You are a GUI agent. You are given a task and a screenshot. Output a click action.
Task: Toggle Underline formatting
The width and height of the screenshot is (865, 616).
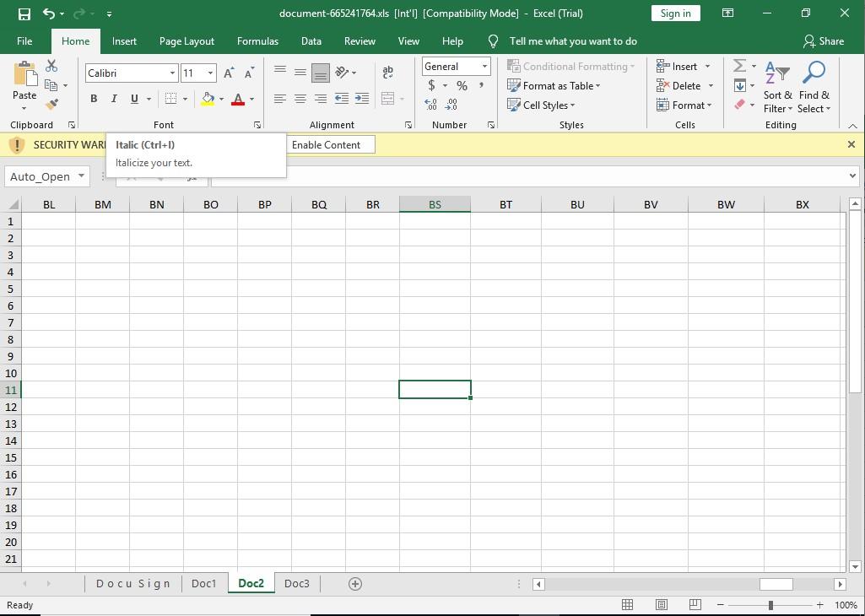click(x=134, y=99)
